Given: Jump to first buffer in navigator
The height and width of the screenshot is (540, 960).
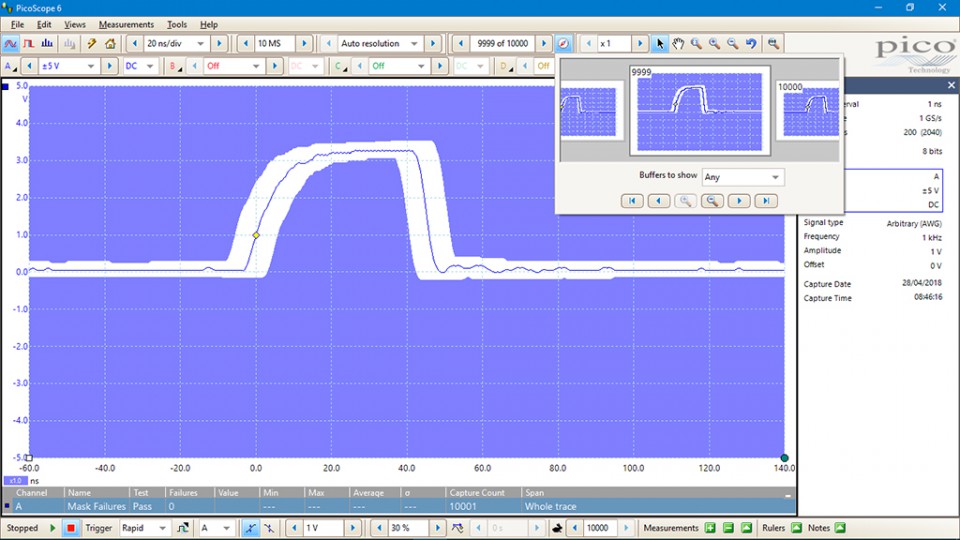Looking at the screenshot, I should (631, 201).
